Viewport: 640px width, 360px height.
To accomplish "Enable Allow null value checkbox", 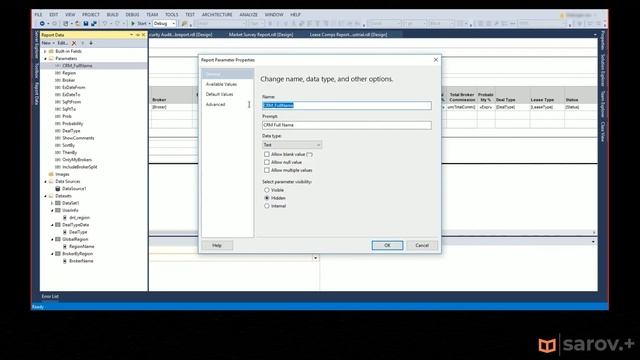I will click(x=267, y=162).
